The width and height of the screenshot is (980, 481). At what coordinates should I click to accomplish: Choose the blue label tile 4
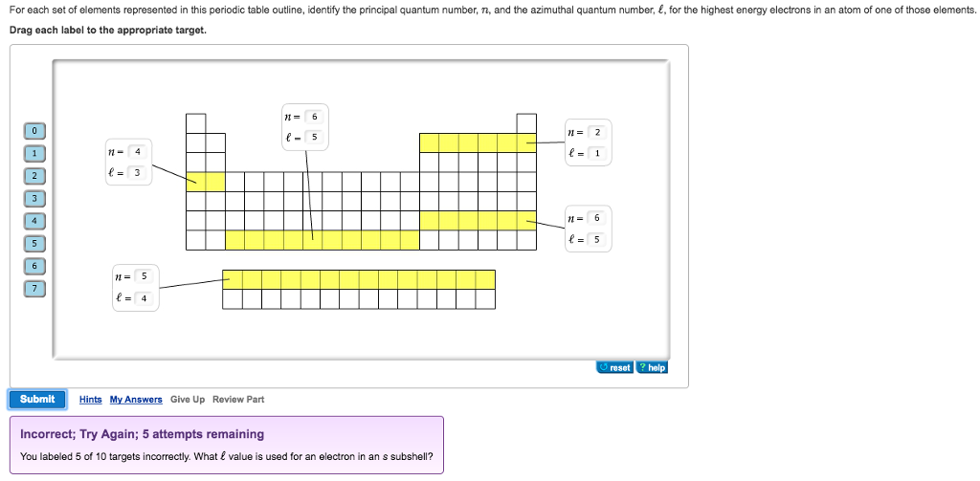coord(35,221)
